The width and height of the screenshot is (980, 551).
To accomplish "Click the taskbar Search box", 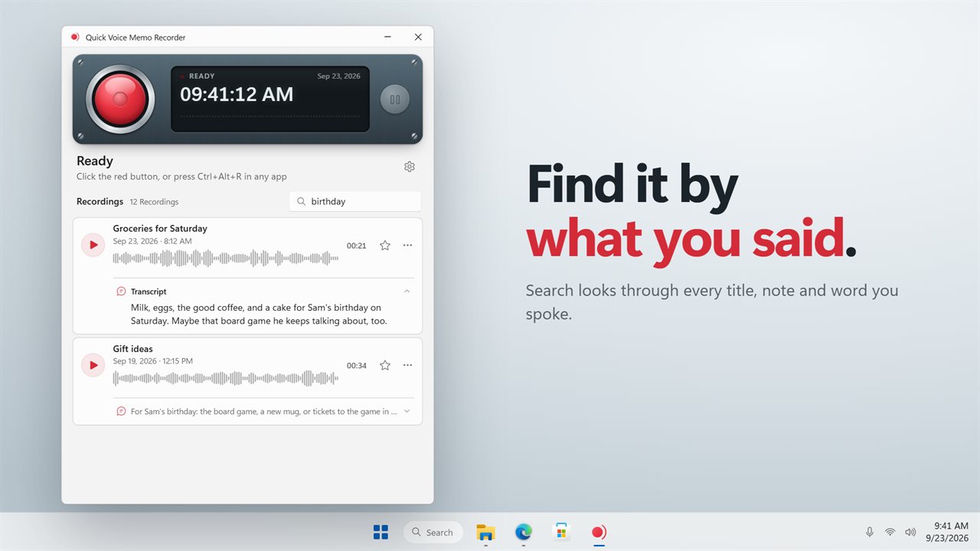I will pos(433,532).
